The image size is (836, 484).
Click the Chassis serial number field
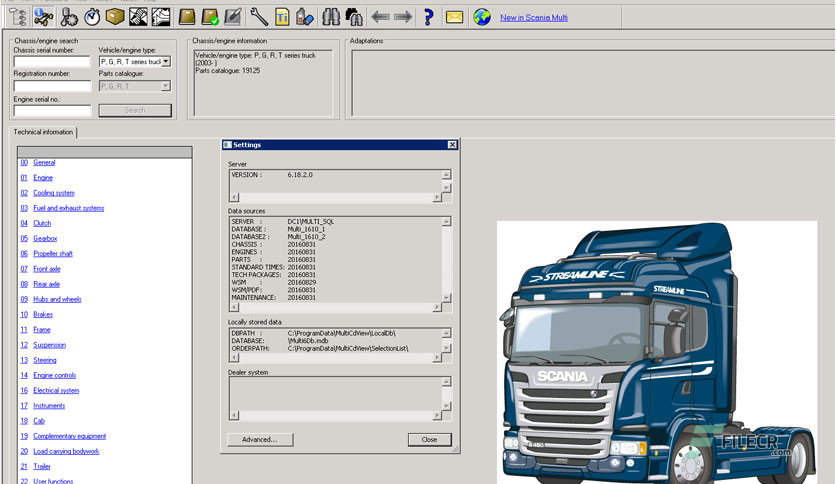[52, 61]
